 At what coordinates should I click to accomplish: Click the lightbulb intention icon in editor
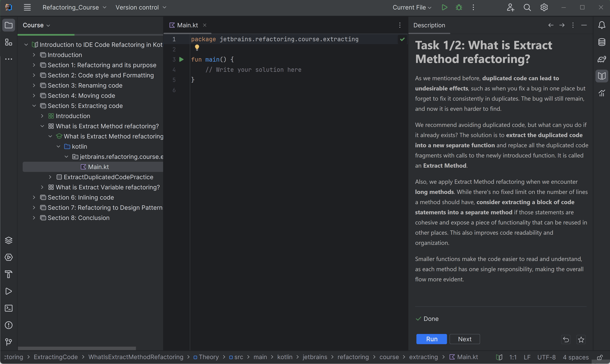(197, 47)
